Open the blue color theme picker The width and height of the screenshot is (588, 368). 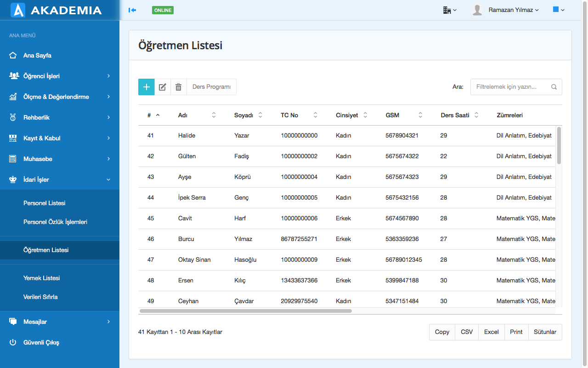559,10
